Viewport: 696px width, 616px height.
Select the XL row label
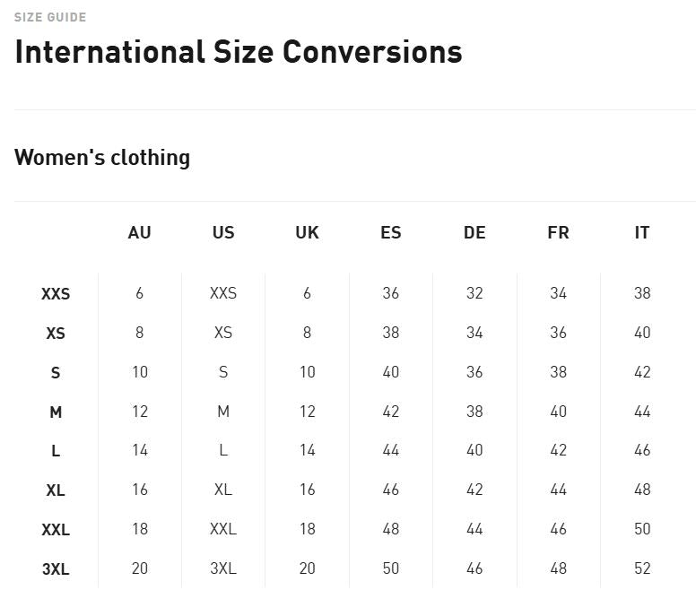56,490
